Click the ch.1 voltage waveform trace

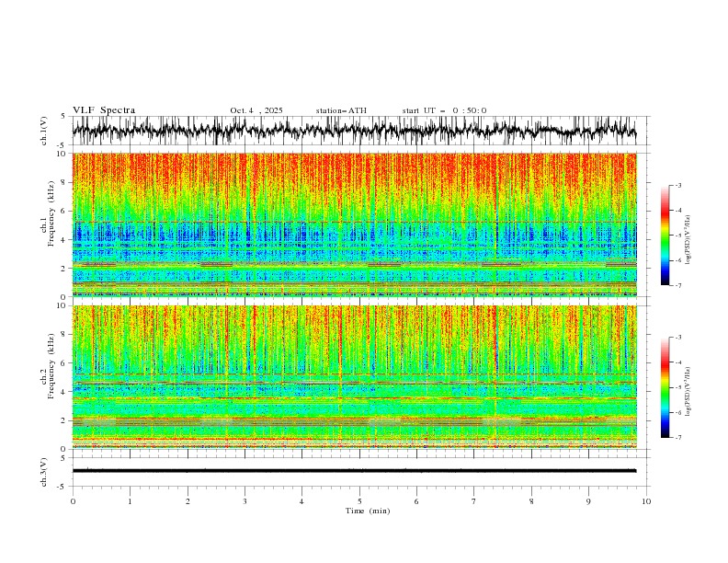coord(354,130)
